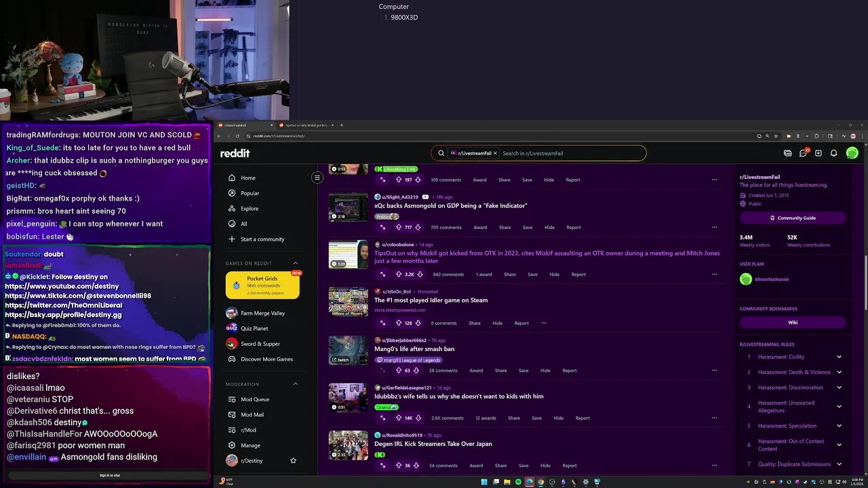The height and width of the screenshot is (488, 868).
Task: Click the Reddit logo in the header
Action: pos(235,153)
